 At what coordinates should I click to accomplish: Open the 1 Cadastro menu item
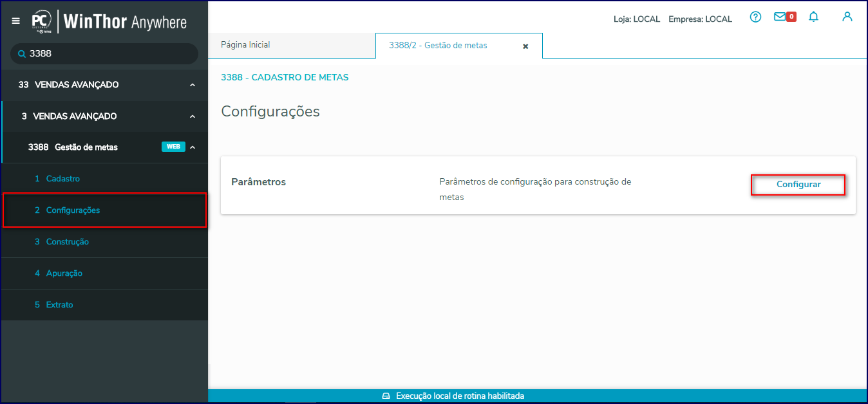click(104, 179)
